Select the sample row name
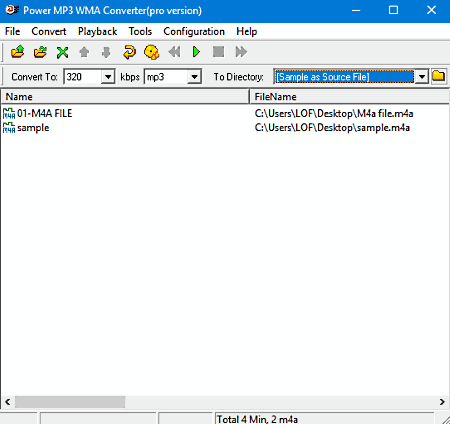The height and width of the screenshot is (424, 450). click(x=33, y=128)
